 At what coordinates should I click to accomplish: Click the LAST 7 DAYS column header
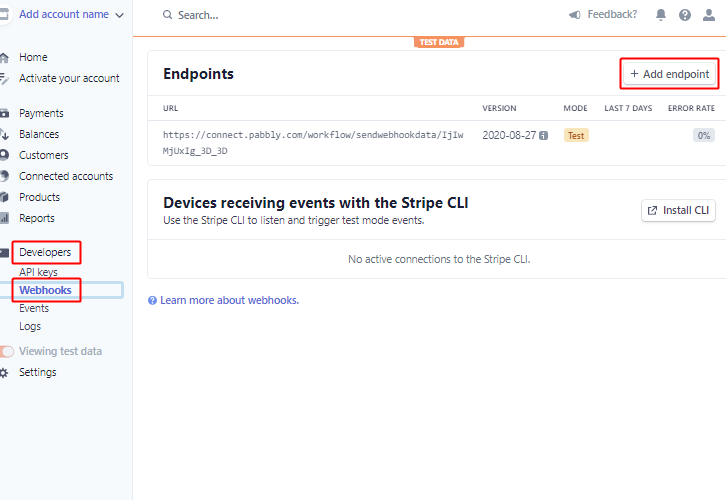(x=628, y=108)
